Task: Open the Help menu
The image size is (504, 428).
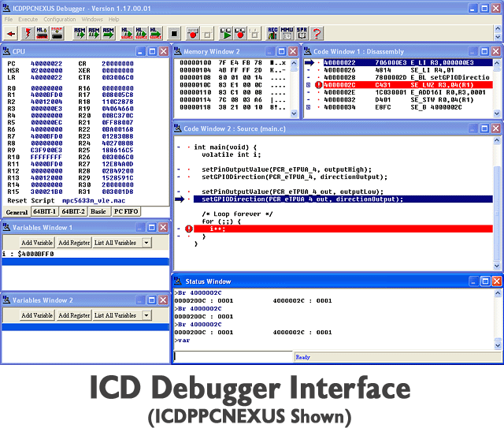Action: click(113, 19)
